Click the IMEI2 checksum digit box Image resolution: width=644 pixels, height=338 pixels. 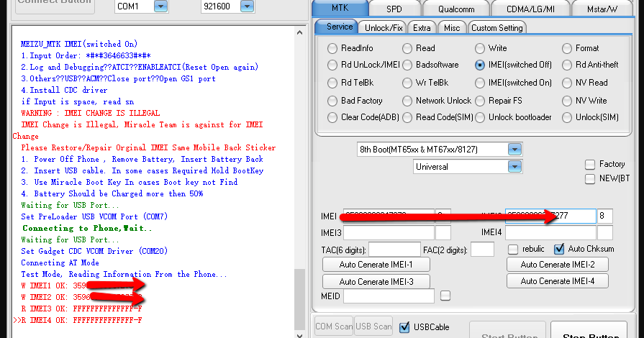click(x=604, y=216)
